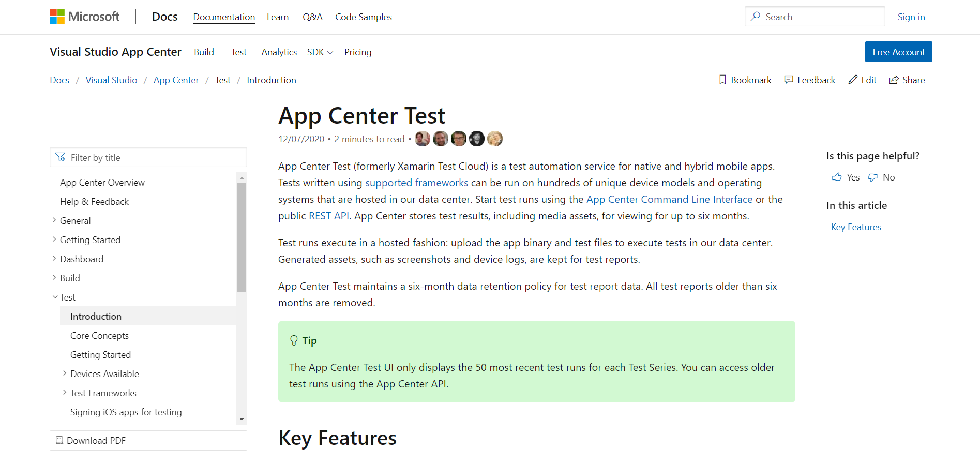Select Core Concepts in tree

coord(99,335)
